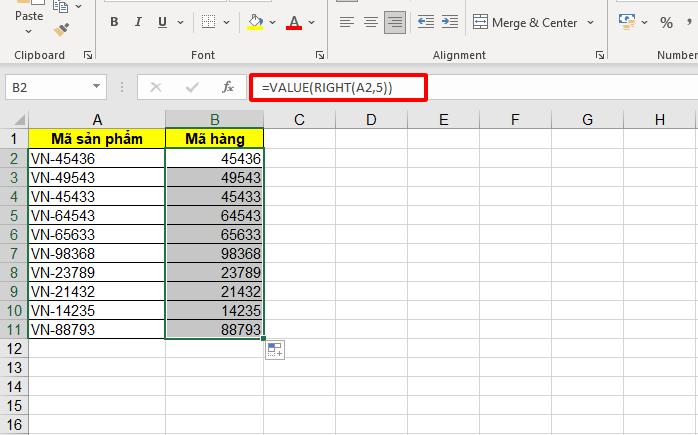Screen dimensions: 698x435
Task: Select row 1 header
Action: click(x=14, y=139)
